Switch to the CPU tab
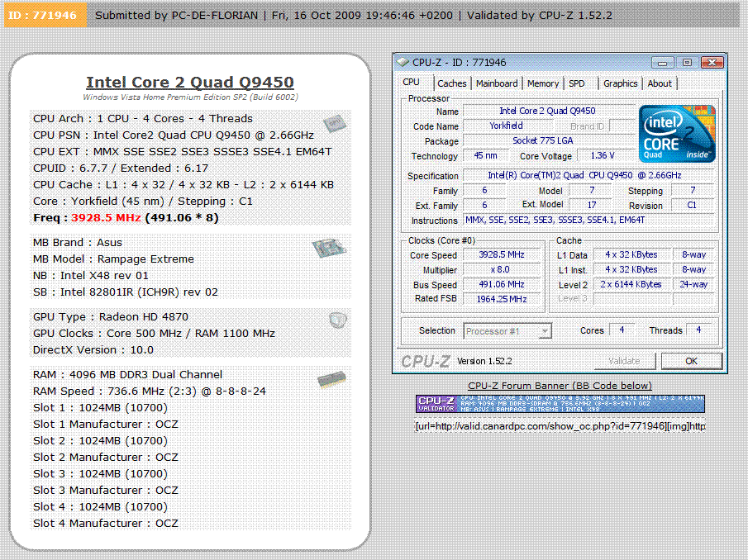The image size is (748, 560). tap(412, 82)
